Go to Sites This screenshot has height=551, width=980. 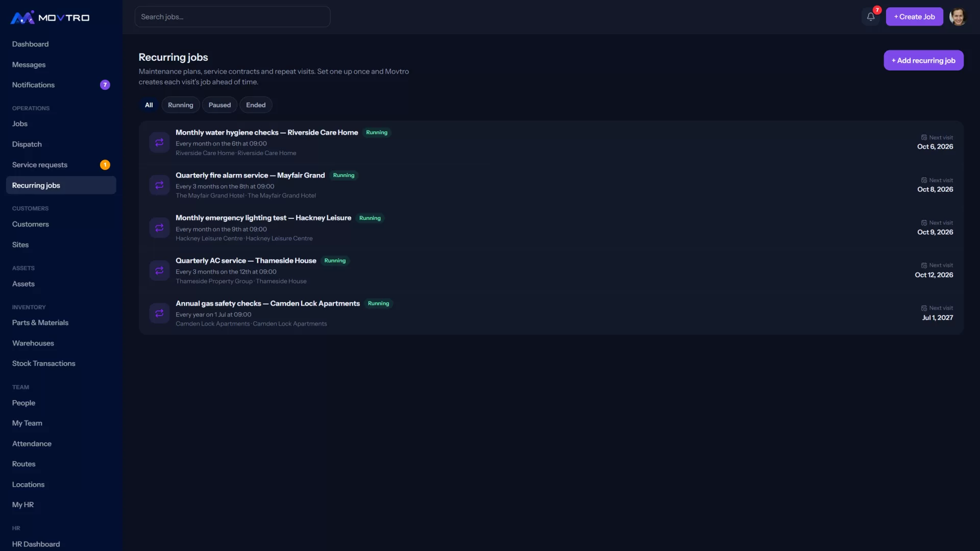coord(61,245)
